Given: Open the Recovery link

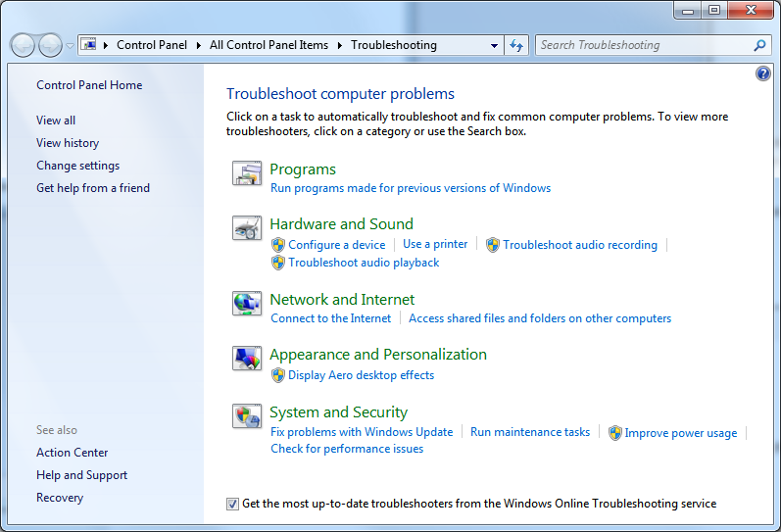Looking at the screenshot, I should tap(60, 498).
